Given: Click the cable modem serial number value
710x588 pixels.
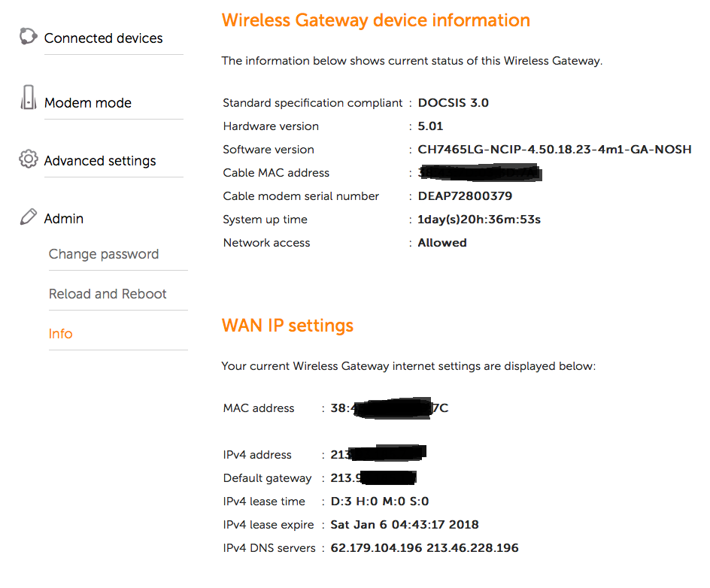Looking at the screenshot, I should [465, 196].
